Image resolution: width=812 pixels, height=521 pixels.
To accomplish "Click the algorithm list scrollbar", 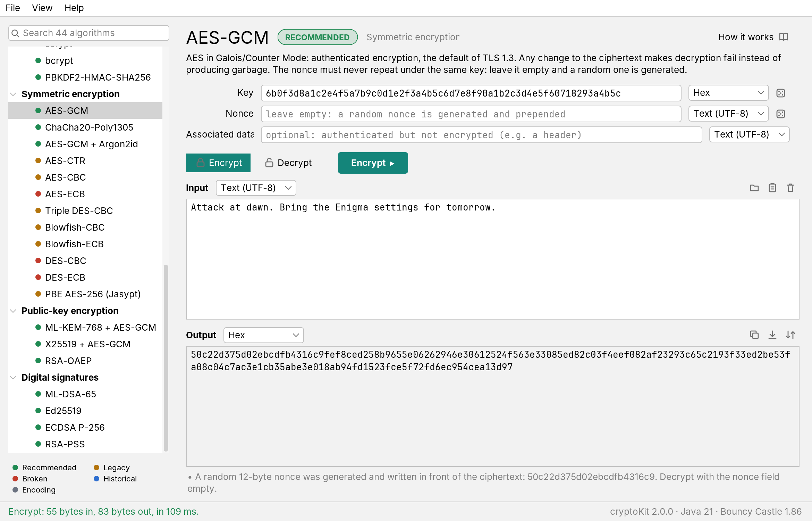I will [x=166, y=358].
